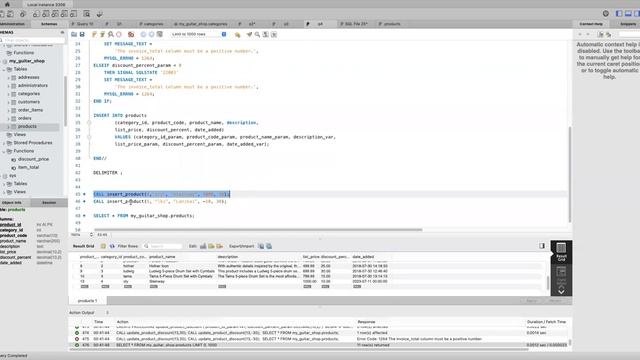
Task: Toggle invisible characters icon in editor toolbar
Action: pyautogui.click(x=266, y=35)
